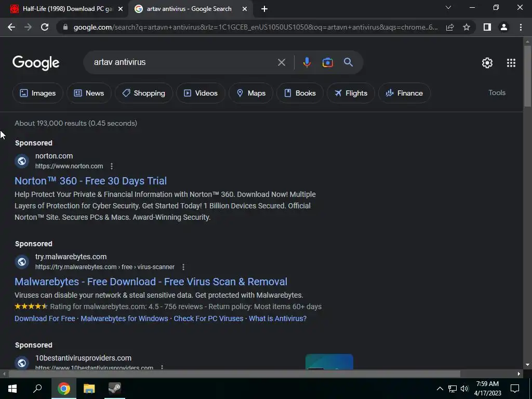Open Malwarebytes Free Download result
Image resolution: width=532 pixels, height=399 pixels.
(x=151, y=282)
